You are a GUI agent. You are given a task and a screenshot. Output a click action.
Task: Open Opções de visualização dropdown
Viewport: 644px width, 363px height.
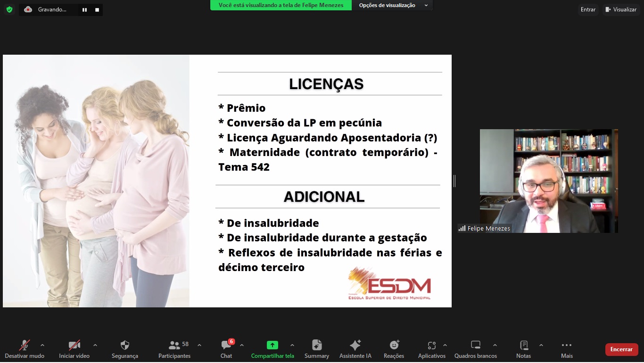click(x=393, y=5)
